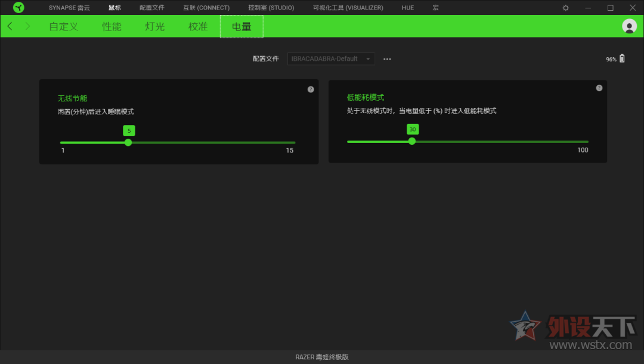Image resolution: width=644 pixels, height=364 pixels.
Task: Switch to 自定义 tab
Action: [x=64, y=27]
